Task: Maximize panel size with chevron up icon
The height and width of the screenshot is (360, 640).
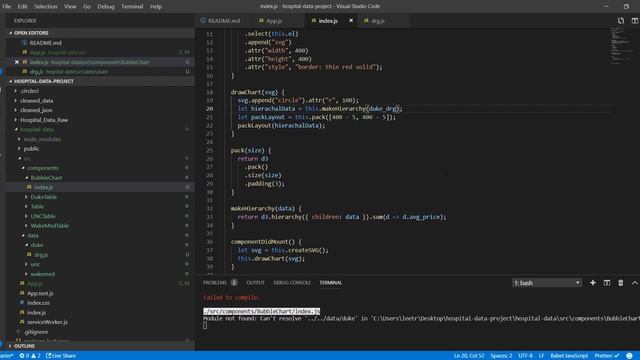Action: (635, 283)
